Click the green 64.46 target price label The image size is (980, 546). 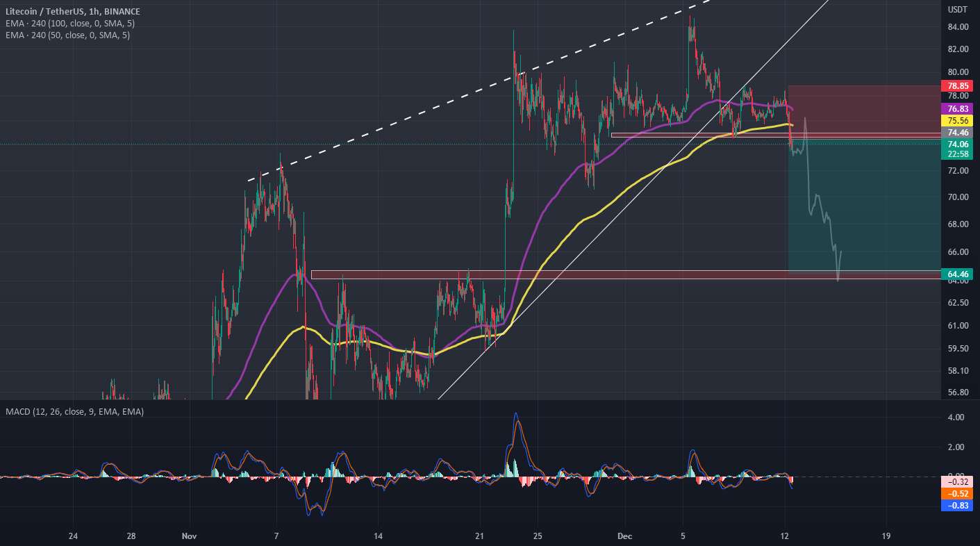pyautogui.click(x=958, y=274)
